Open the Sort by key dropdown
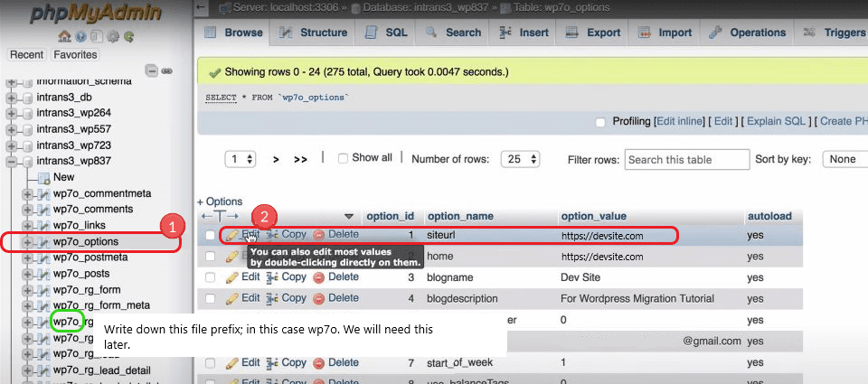This screenshot has width=868, height=384. click(843, 159)
